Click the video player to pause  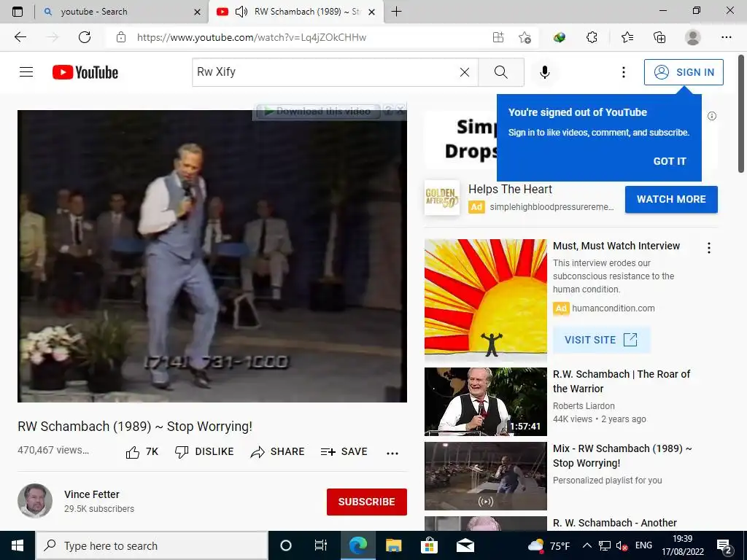pos(212,256)
